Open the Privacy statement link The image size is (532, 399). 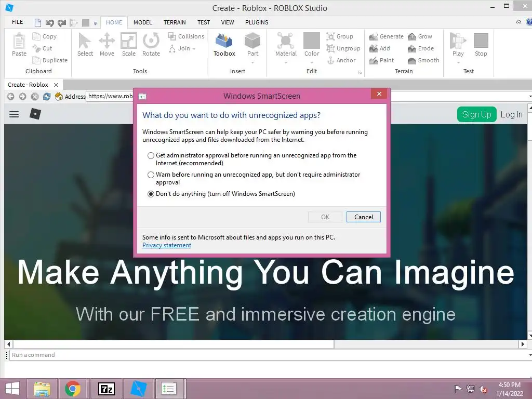167,245
